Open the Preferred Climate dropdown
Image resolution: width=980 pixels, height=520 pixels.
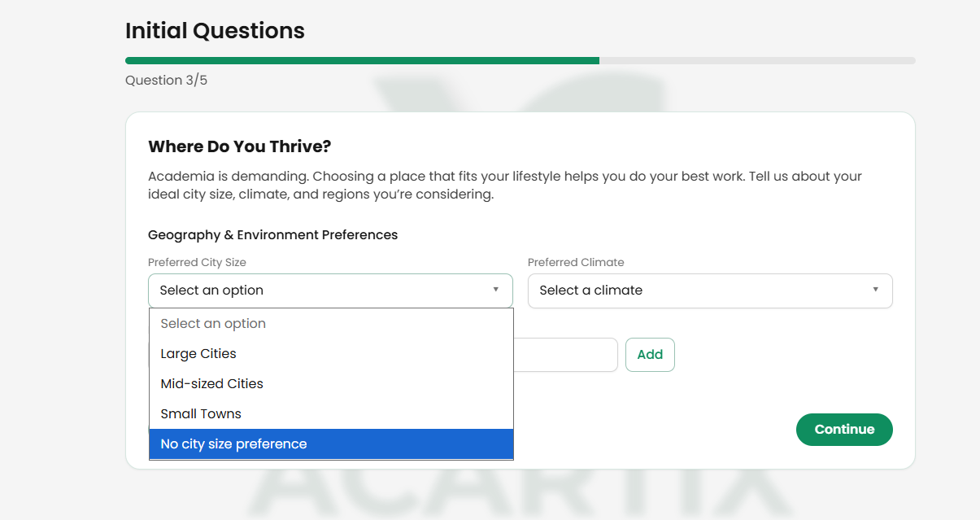709,291
